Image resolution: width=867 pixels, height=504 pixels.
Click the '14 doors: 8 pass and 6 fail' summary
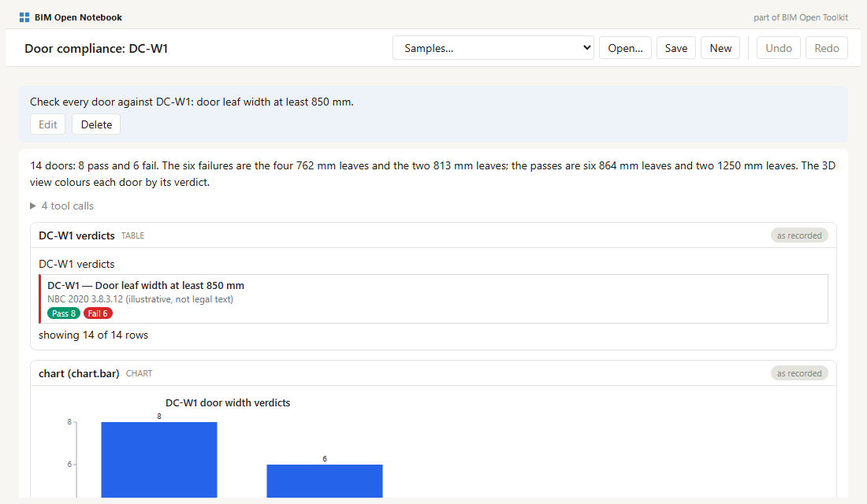click(x=94, y=166)
